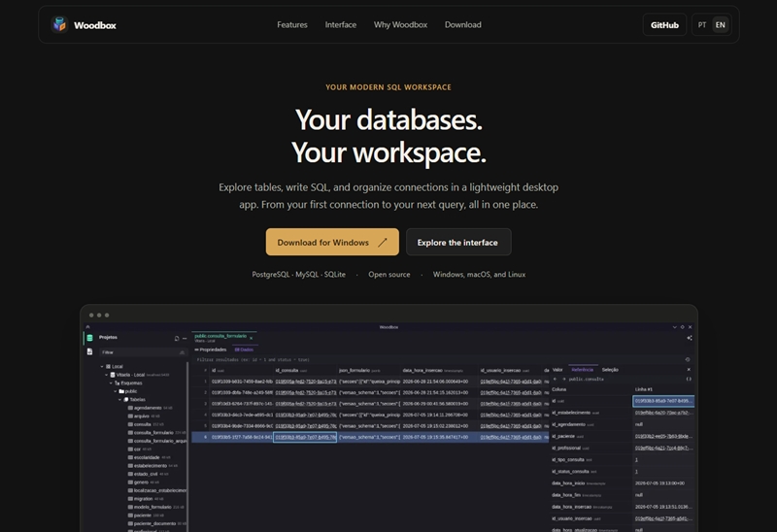This screenshot has height=532, width=777.
Task: Click the GitHub button
Action: pos(664,25)
